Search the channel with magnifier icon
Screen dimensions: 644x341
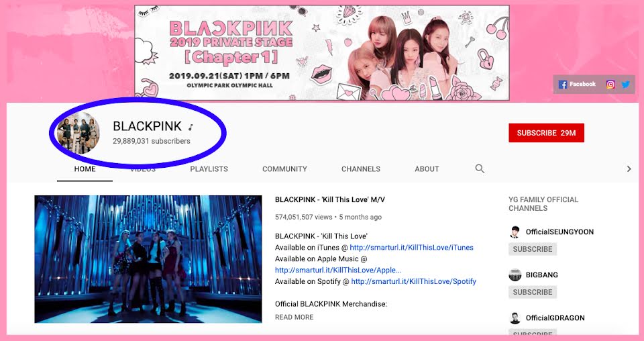[480, 168]
